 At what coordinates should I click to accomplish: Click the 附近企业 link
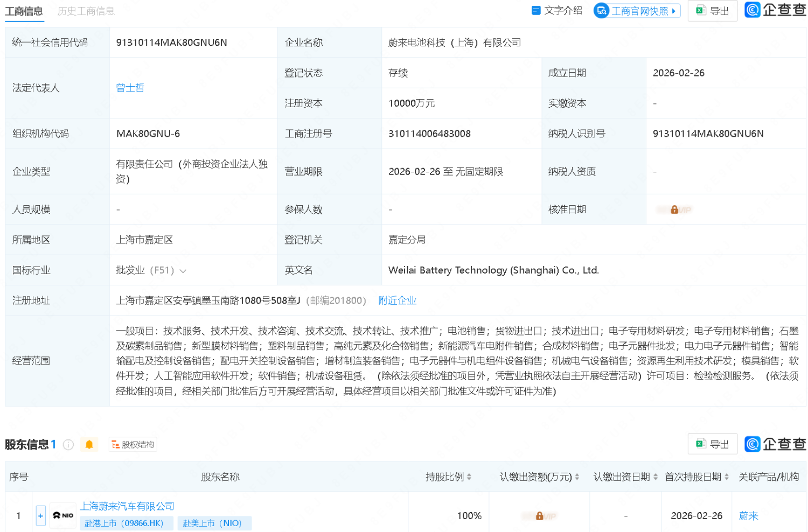click(x=397, y=300)
